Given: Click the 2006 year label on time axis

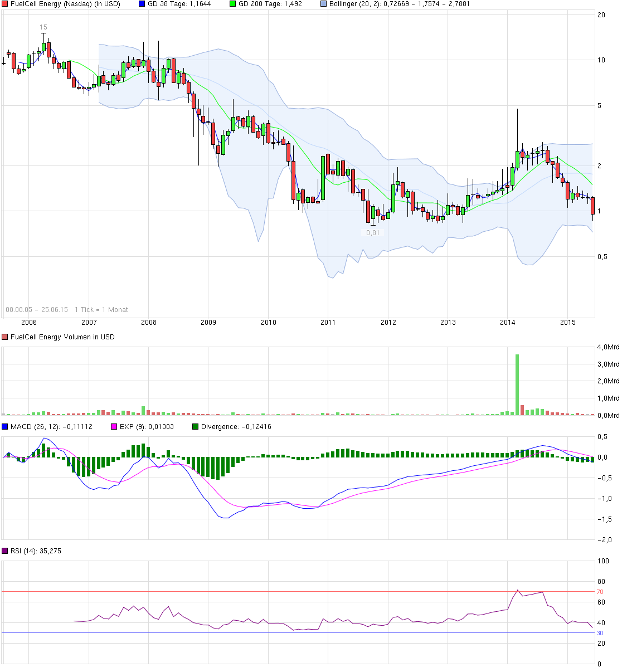Looking at the screenshot, I should [x=29, y=323].
